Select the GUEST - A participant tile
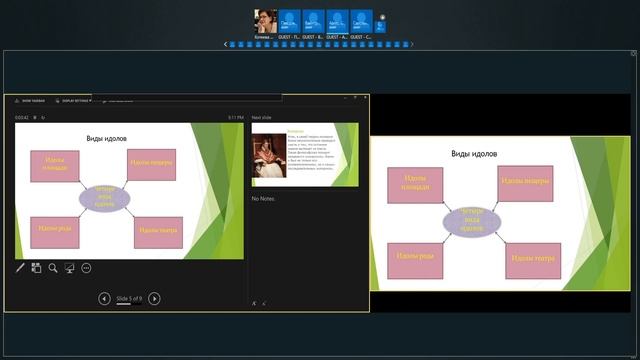Image resolution: width=640 pixels, height=360 pixels. tap(338, 21)
